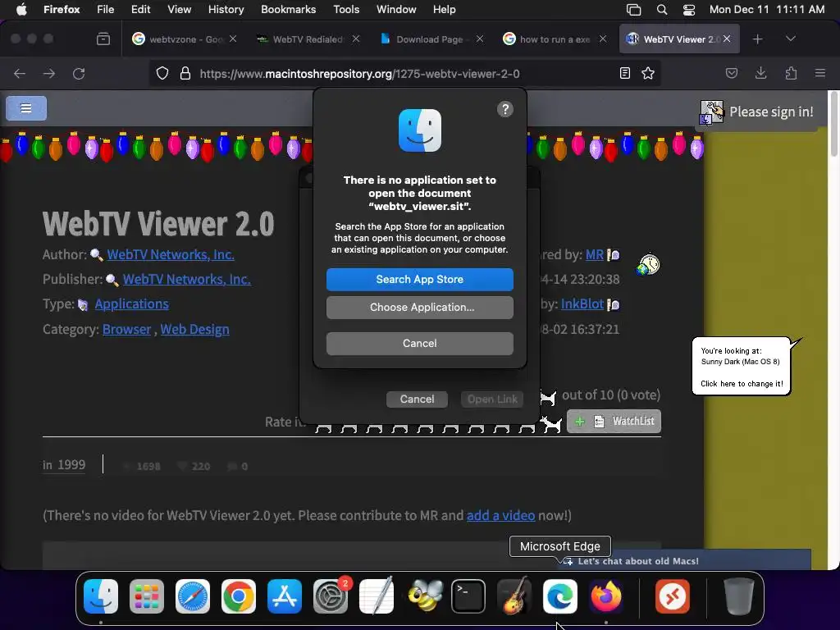840x630 pixels.
Task: Cancel the Finder no-application dialog
Action: coord(419,344)
